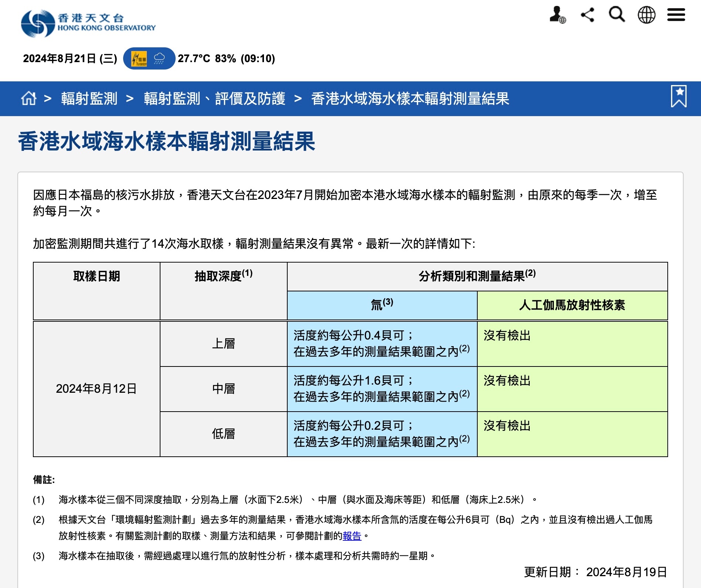Open the language globe icon
The image size is (701, 588).
point(647,15)
